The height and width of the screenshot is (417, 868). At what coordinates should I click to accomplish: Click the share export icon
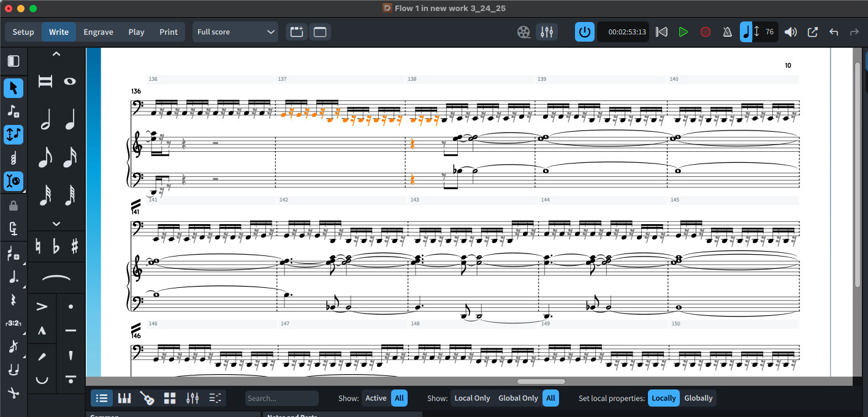[x=813, y=32]
